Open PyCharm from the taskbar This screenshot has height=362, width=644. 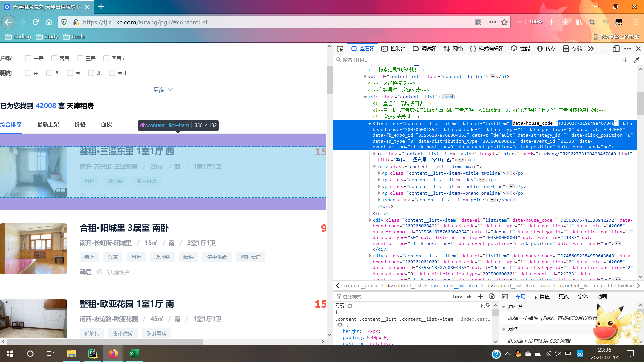tap(92, 353)
